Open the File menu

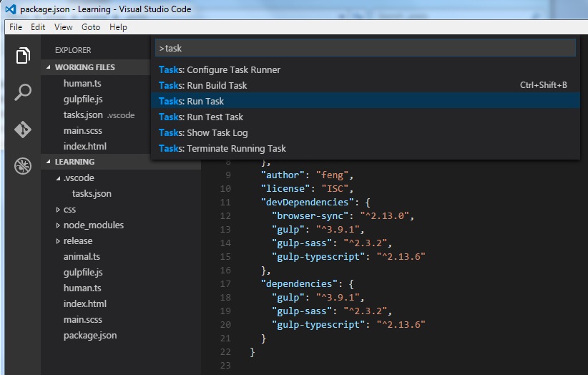pyautogui.click(x=16, y=27)
